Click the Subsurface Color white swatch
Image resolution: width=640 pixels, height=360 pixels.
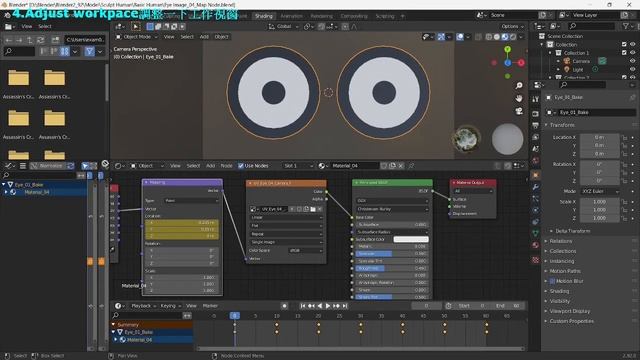[x=411, y=239]
